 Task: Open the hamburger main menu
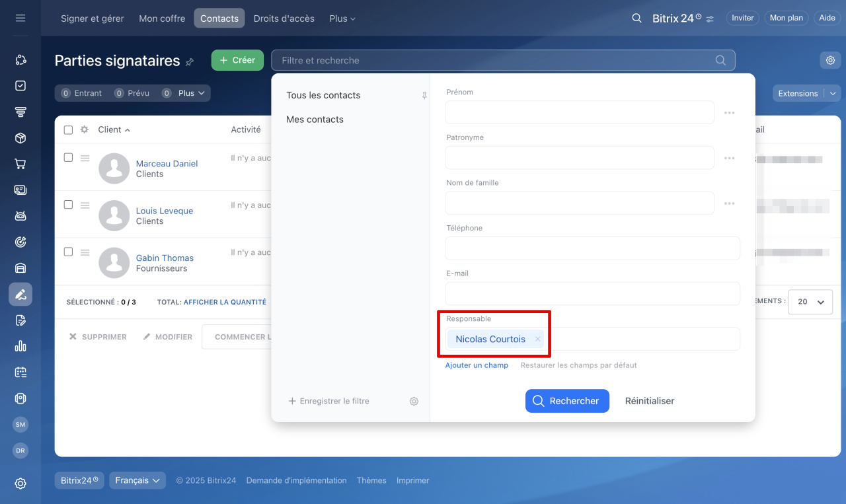click(20, 18)
